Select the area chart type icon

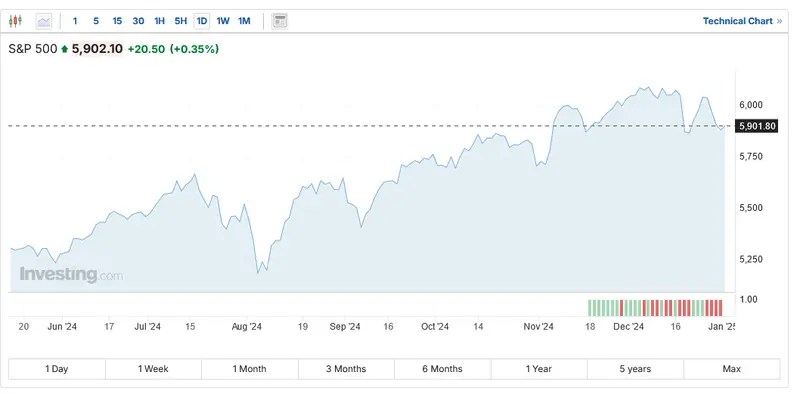[x=44, y=21]
